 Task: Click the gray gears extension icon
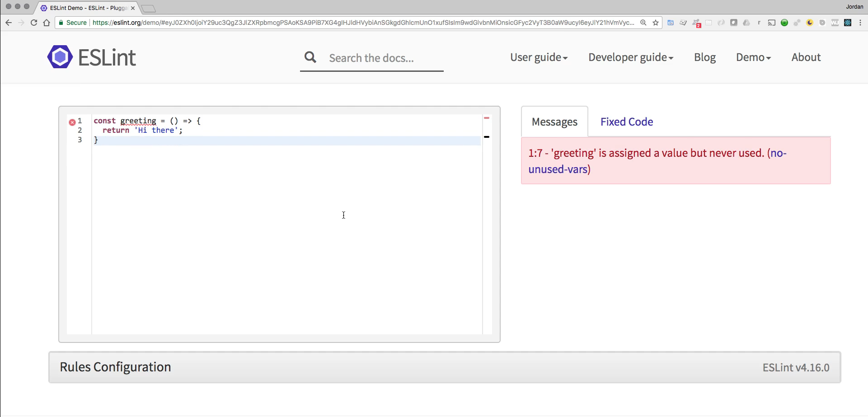pyautogui.click(x=797, y=23)
